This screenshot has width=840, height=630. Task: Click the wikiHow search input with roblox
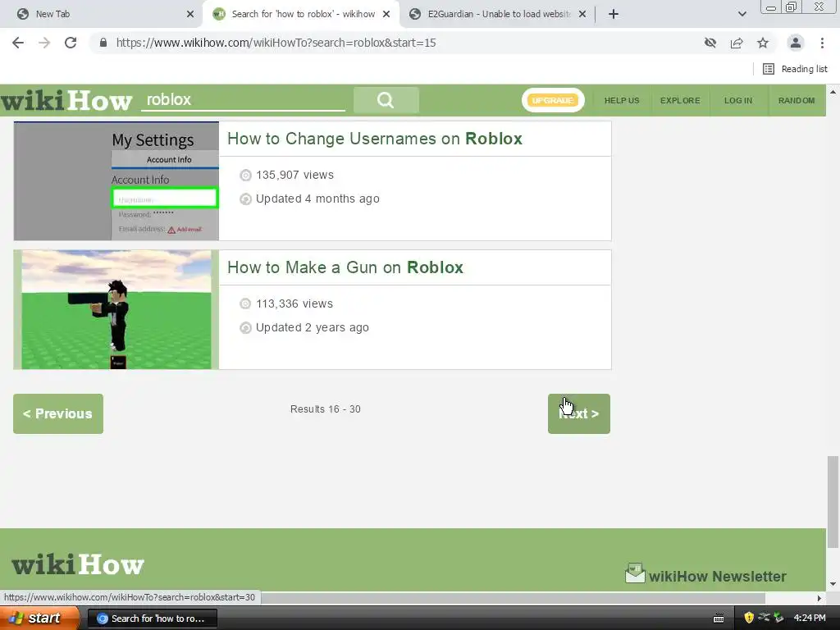(x=243, y=99)
